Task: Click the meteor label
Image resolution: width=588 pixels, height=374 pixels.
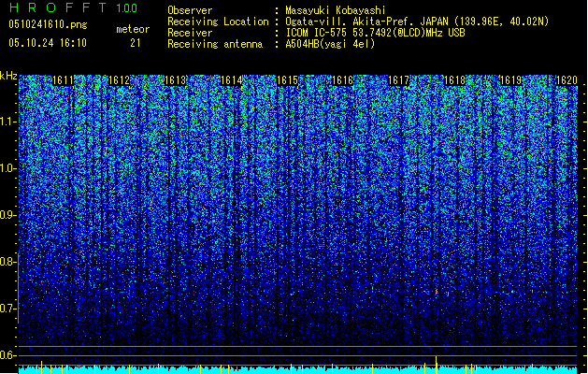Action: (133, 29)
